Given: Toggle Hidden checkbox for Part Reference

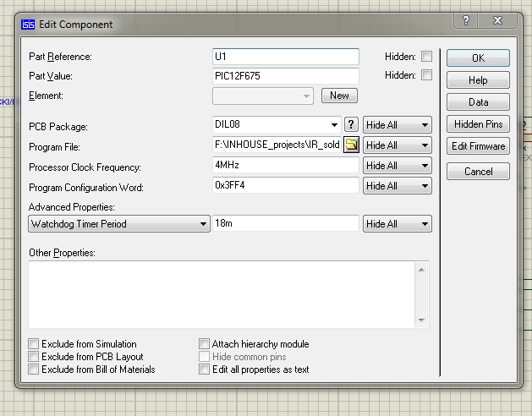Looking at the screenshot, I should tap(426, 57).
